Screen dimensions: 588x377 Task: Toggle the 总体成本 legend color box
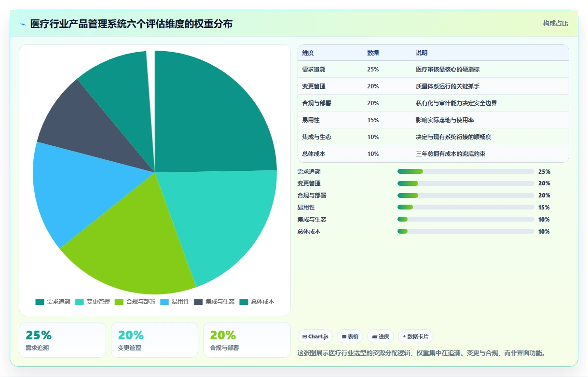click(244, 302)
